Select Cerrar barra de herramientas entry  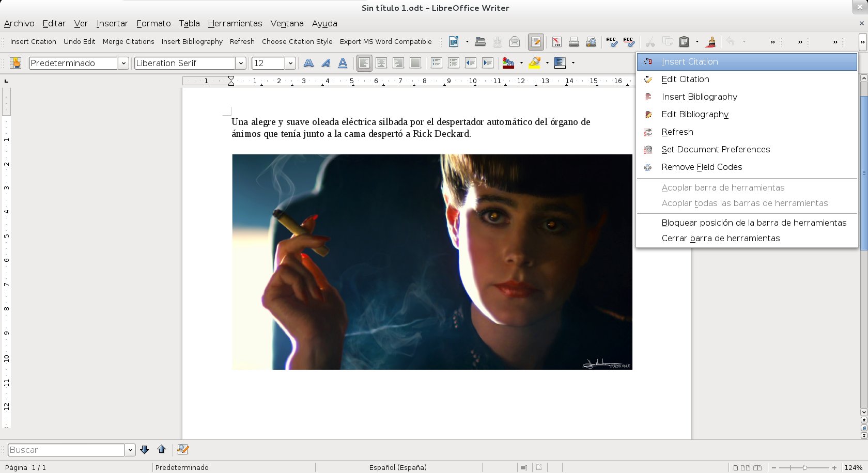pyautogui.click(x=747, y=238)
